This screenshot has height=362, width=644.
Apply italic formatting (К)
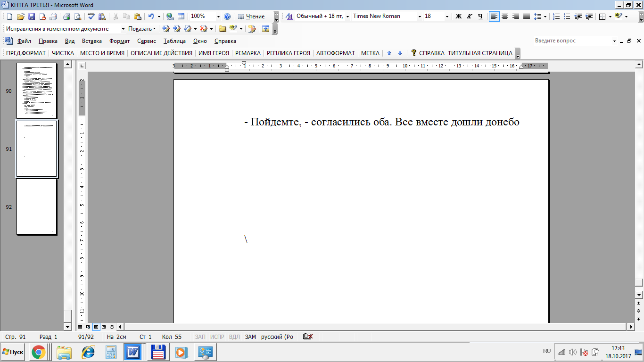click(x=470, y=16)
